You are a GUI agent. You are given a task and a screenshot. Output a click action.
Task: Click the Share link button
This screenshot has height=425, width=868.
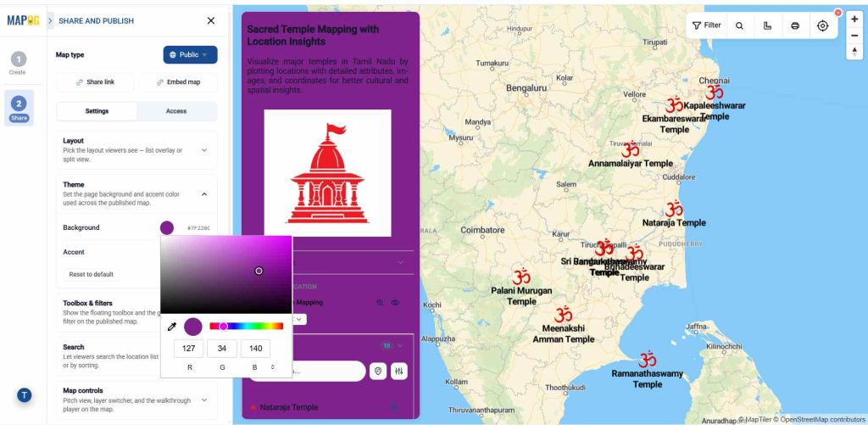[x=95, y=82]
